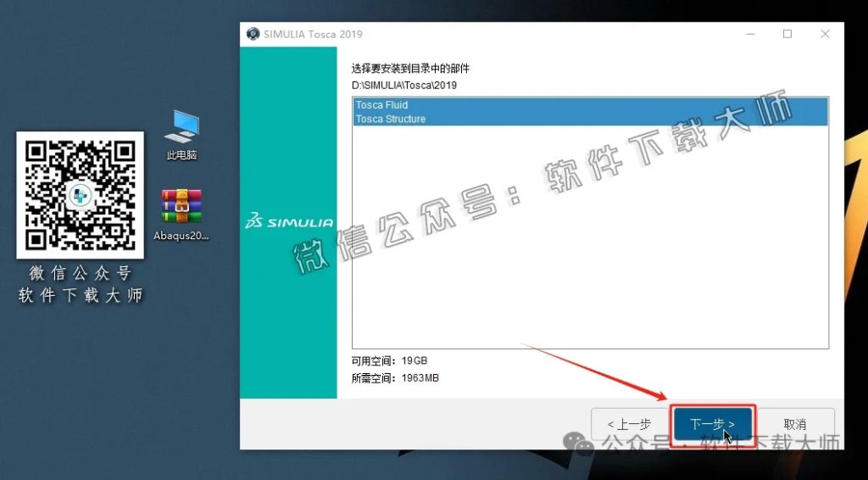Click the 选择要安装到目录中的部件 heading

coord(410,69)
